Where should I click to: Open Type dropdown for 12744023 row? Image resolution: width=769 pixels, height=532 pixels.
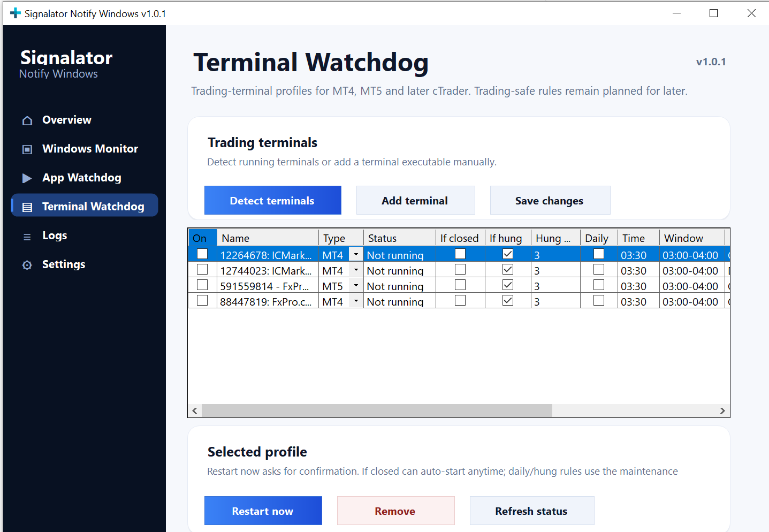(x=356, y=270)
